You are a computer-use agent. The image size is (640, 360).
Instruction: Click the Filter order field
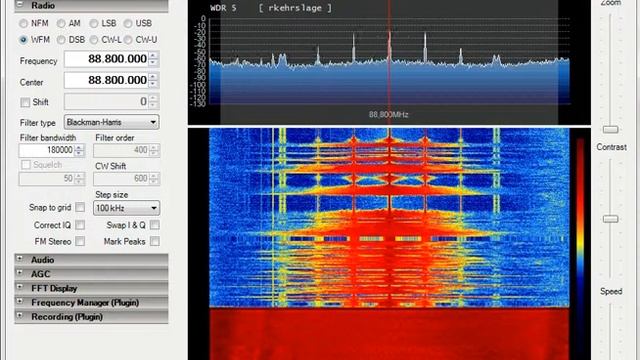click(x=121, y=150)
